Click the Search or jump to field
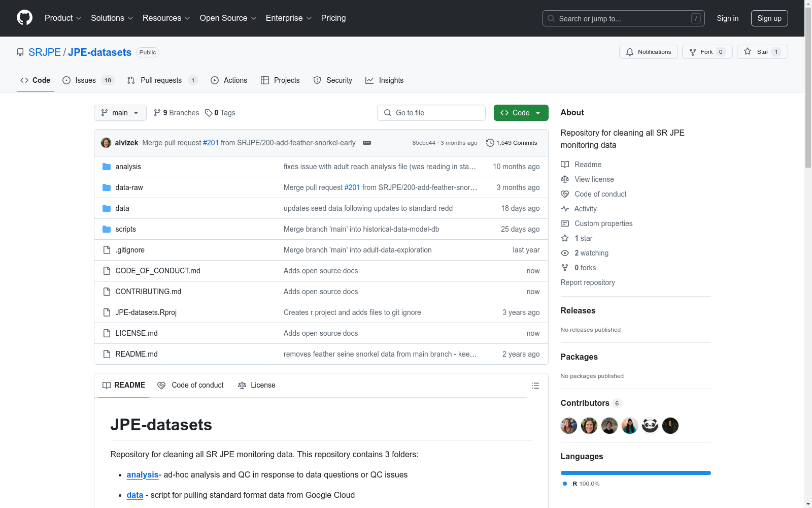The width and height of the screenshot is (812, 508). 624,18
